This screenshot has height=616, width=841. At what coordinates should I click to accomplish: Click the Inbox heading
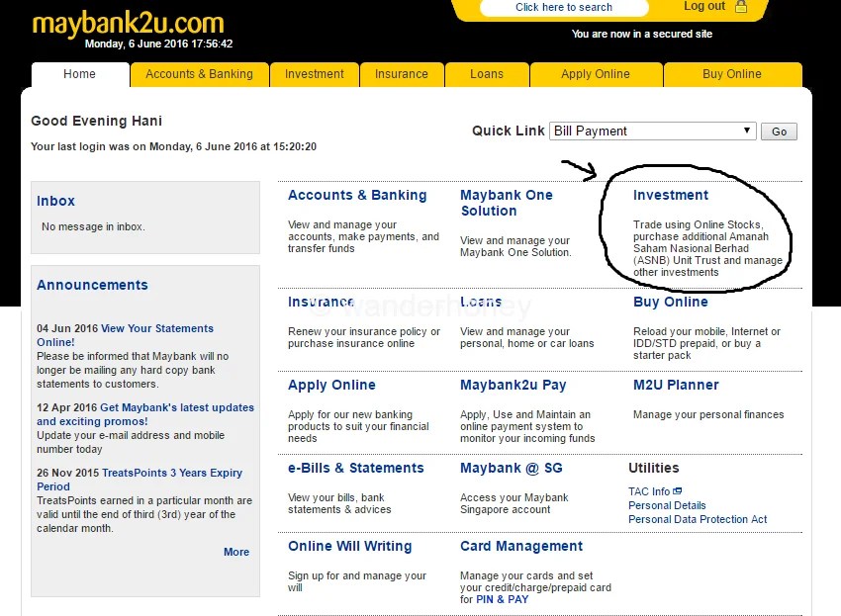[55, 201]
